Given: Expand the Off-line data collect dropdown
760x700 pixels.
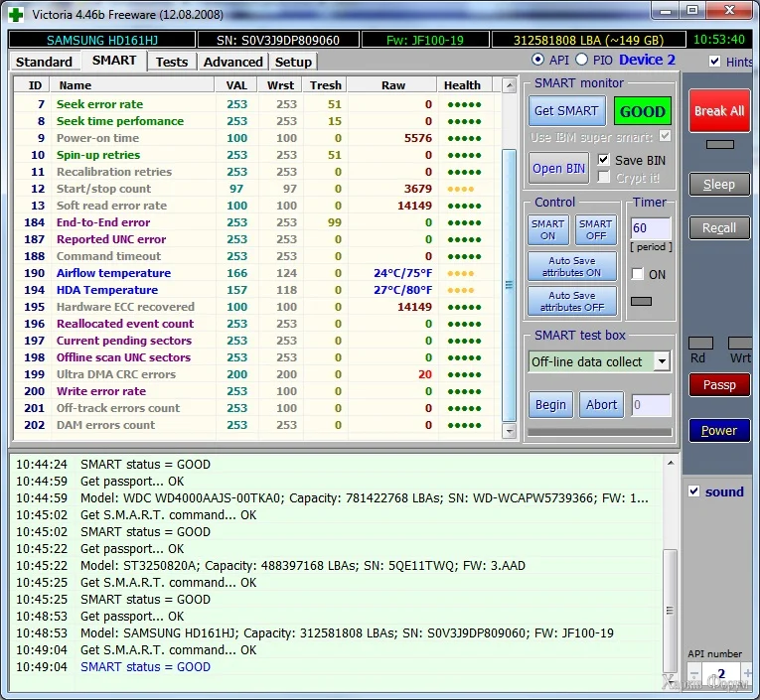Looking at the screenshot, I should [662, 361].
